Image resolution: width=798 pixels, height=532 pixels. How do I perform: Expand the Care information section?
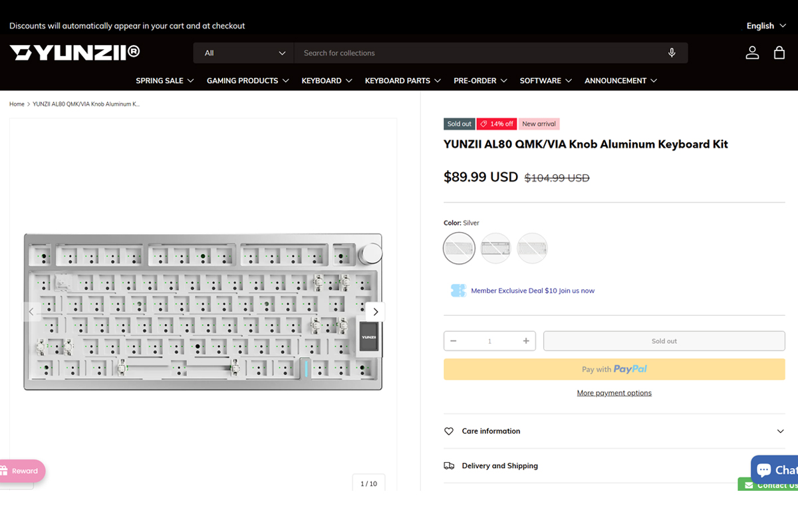click(614, 431)
